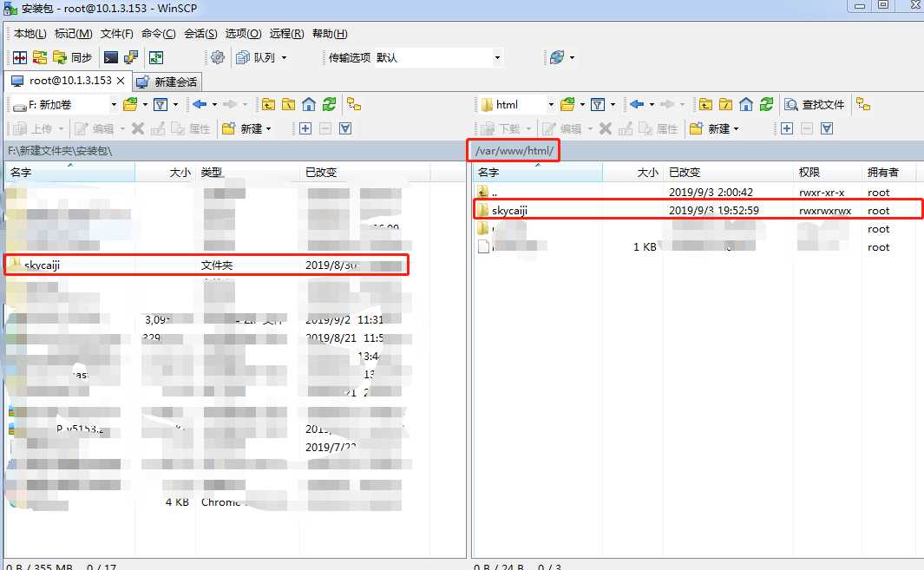Image resolution: width=924 pixels, height=570 pixels.
Task: Go to remote root directory icon
Action: click(725, 104)
